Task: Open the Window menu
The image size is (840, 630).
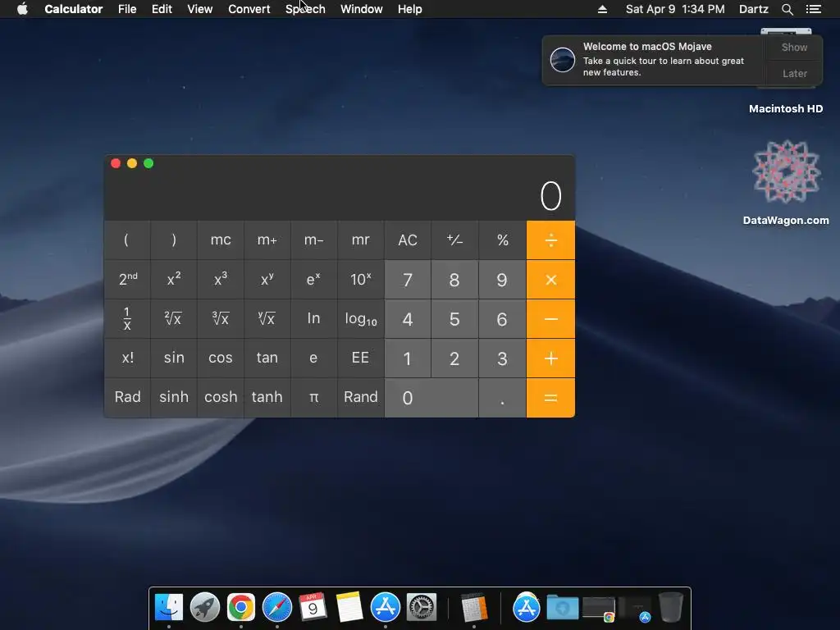Action: (362, 9)
